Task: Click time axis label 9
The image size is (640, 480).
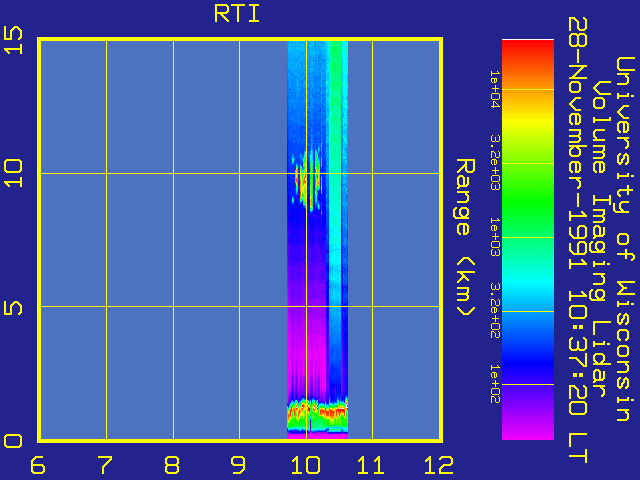Action: pos(238,465)
